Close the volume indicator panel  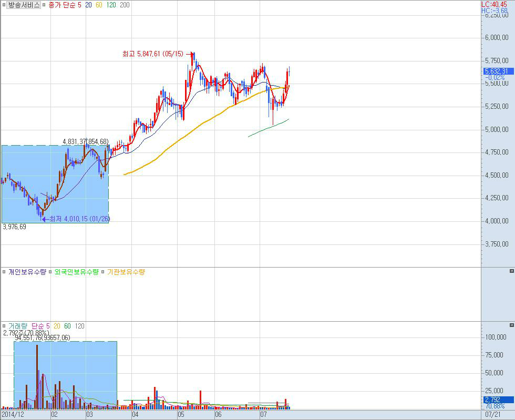point(511,325)
